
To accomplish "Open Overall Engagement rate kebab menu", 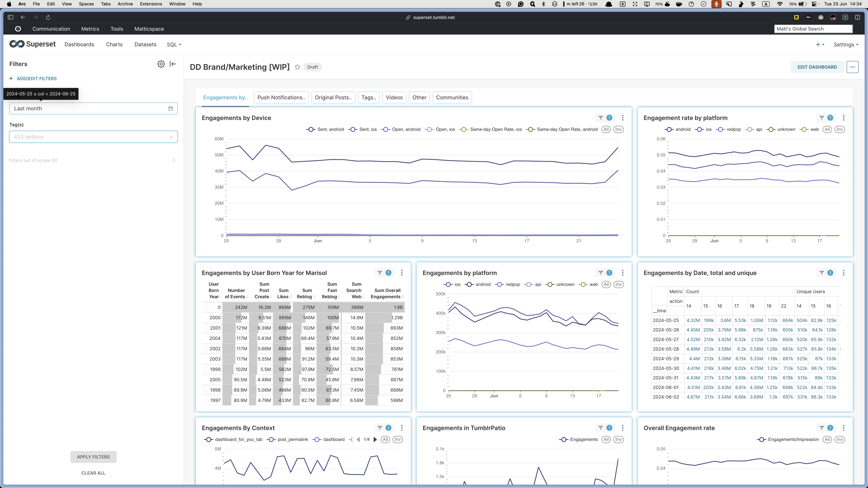I will coord(844,428).
